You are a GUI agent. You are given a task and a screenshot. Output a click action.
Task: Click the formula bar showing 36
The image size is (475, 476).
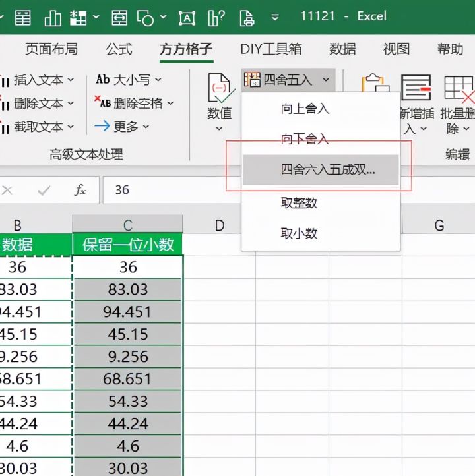[x=172, y=190]
